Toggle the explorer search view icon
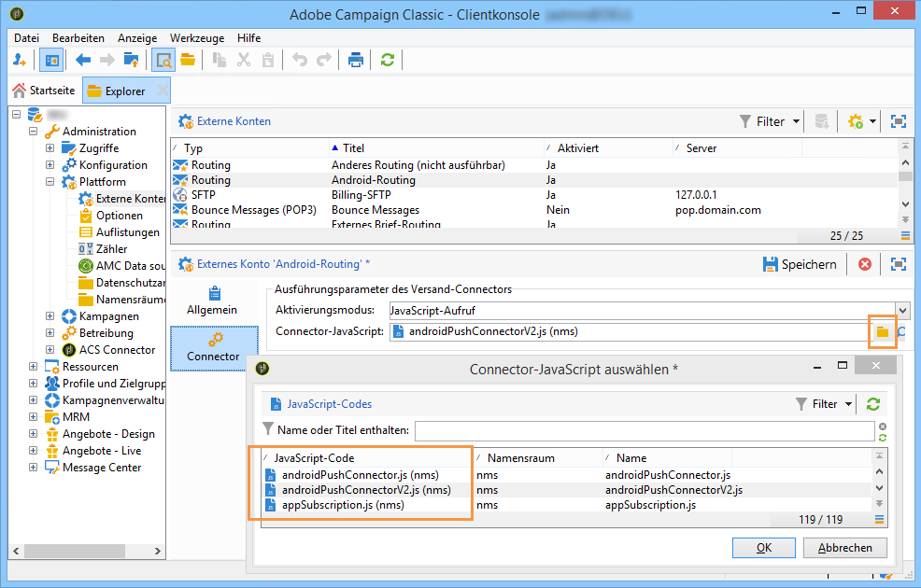The image size is (921, 588). [163, 60]
